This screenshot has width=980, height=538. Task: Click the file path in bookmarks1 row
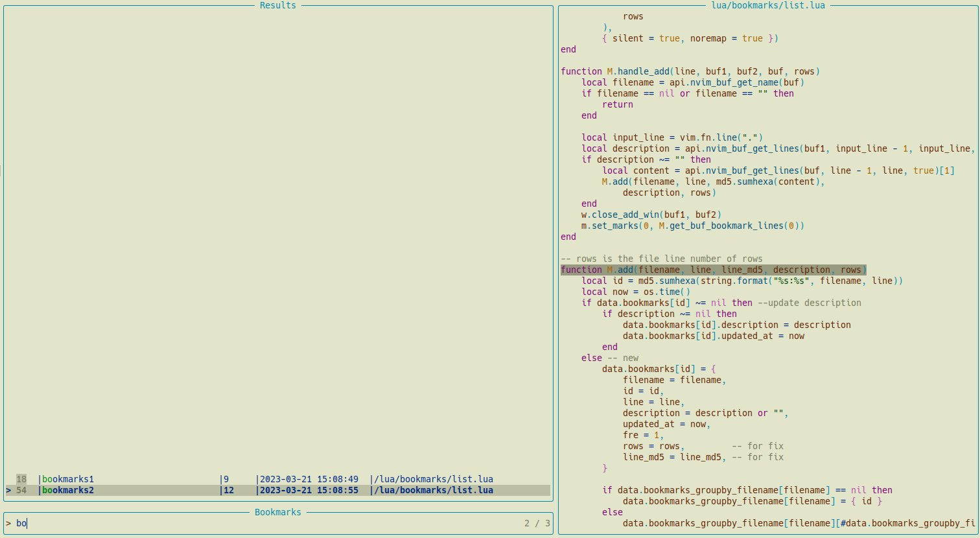434,479
